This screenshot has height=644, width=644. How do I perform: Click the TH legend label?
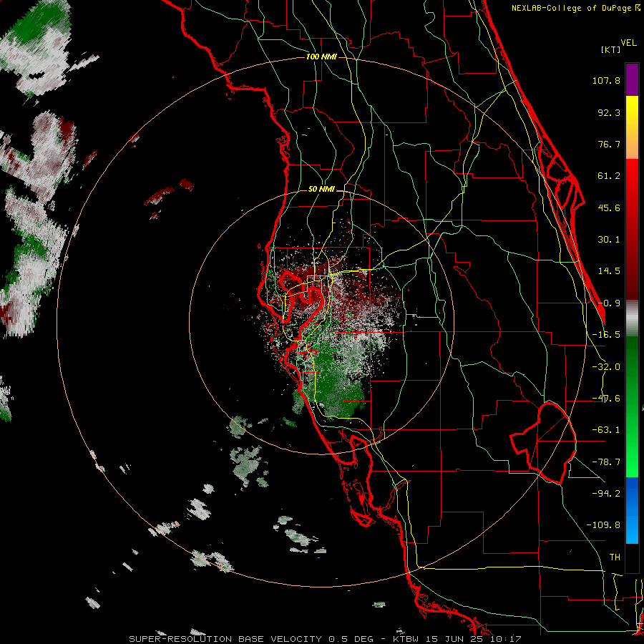(615, 557)
